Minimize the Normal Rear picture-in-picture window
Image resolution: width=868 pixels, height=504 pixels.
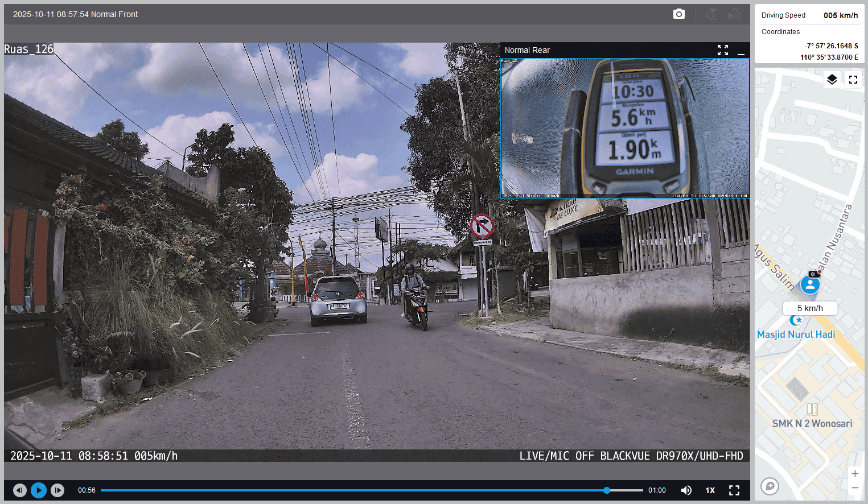[x=741, y=51]
